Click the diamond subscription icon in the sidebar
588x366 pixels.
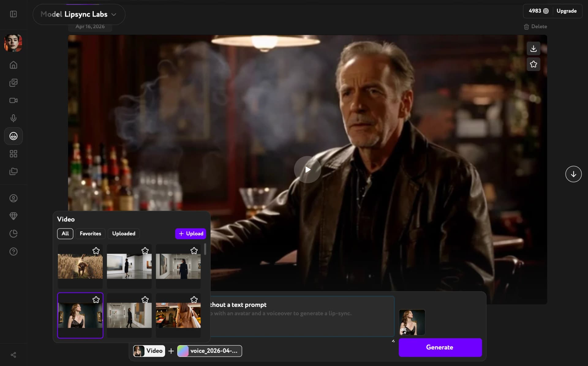click(x=13, y=216)
